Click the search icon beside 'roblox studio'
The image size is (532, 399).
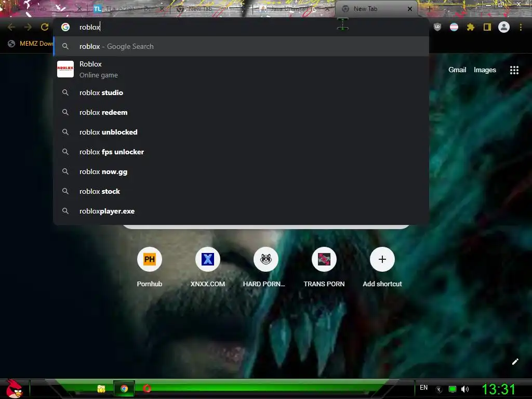coord(65,92)
